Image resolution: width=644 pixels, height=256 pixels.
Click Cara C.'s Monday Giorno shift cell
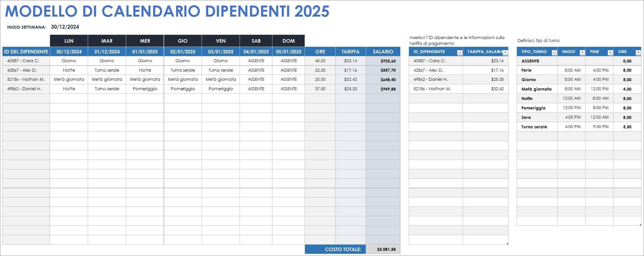pos(69,61)
